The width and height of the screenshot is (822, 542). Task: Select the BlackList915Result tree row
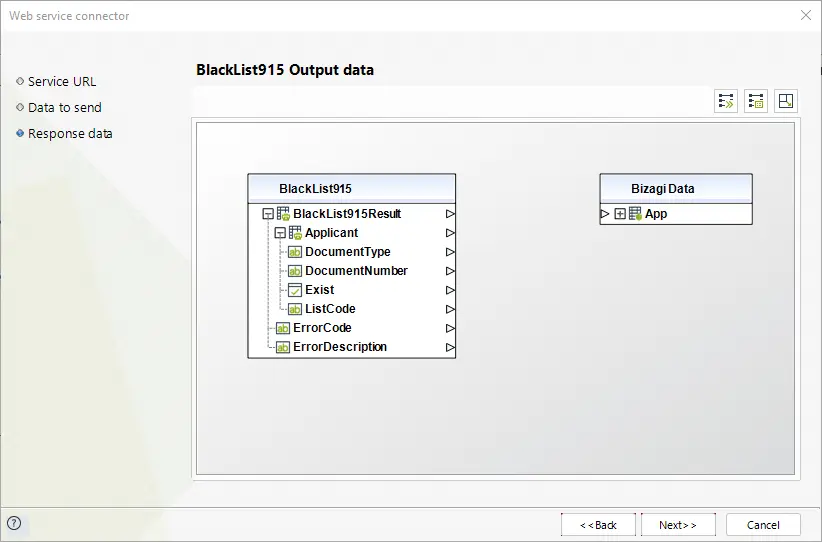[352, 214]
